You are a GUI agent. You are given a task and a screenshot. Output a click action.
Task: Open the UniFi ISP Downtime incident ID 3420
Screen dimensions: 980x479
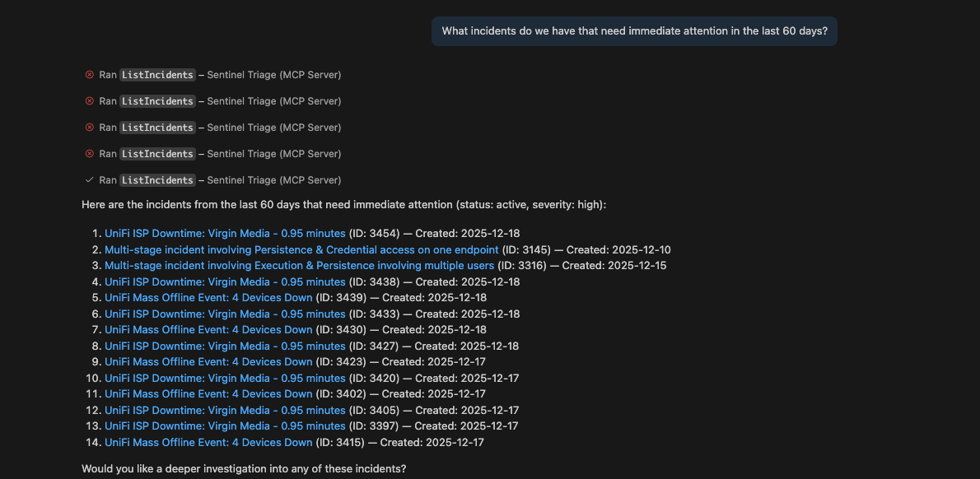[225, 379]
